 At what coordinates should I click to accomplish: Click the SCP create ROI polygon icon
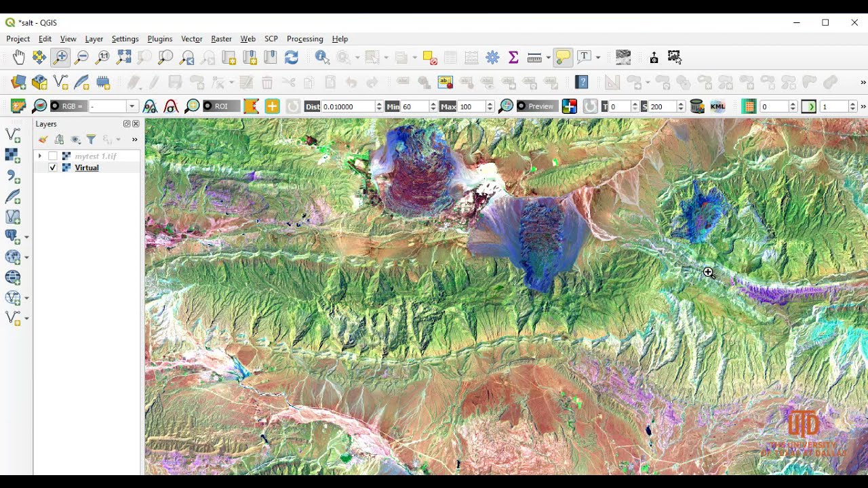coord(251,106)
